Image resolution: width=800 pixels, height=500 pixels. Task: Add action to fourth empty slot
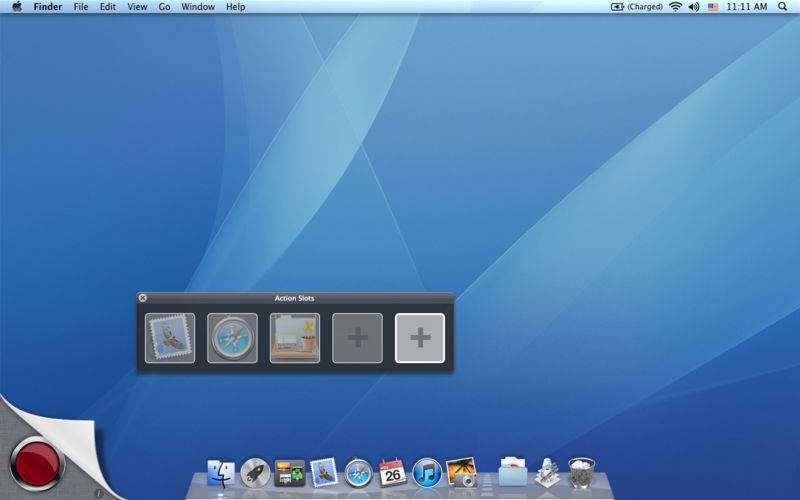click(x=357, y=338)
